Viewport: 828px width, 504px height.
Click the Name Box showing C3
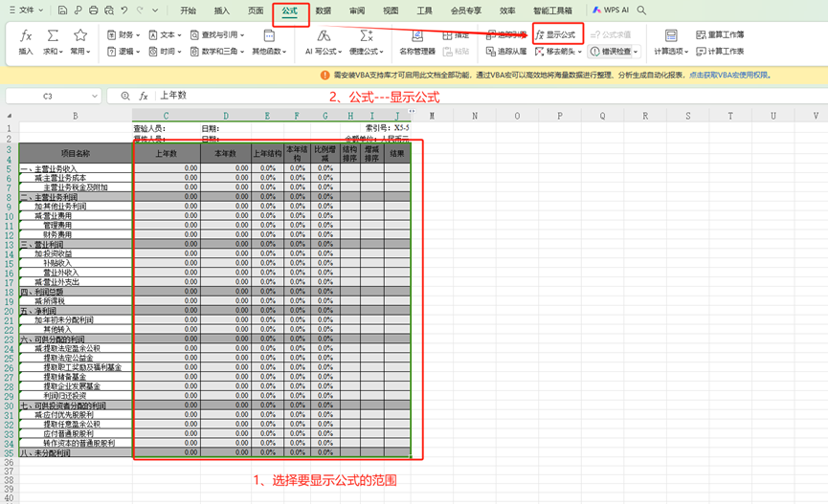pos(48,96)
